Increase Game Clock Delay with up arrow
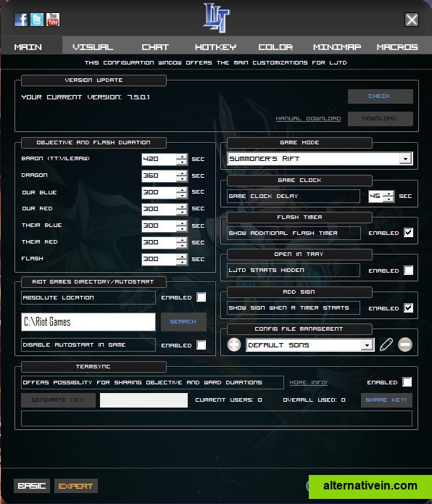The height and width of the screenshot is (504, 432). [389, 194]
